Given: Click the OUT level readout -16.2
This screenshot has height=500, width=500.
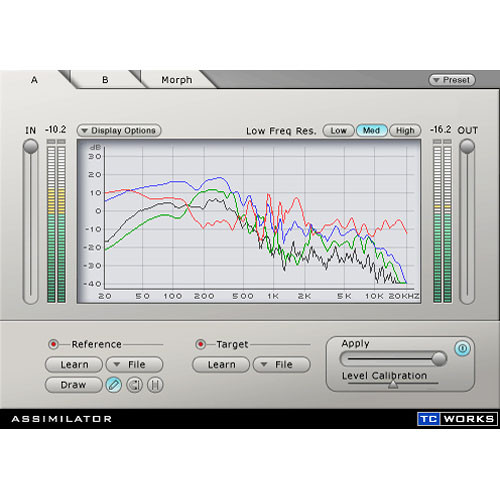Looking at the screenshot, I should click(x=441, y=129).
